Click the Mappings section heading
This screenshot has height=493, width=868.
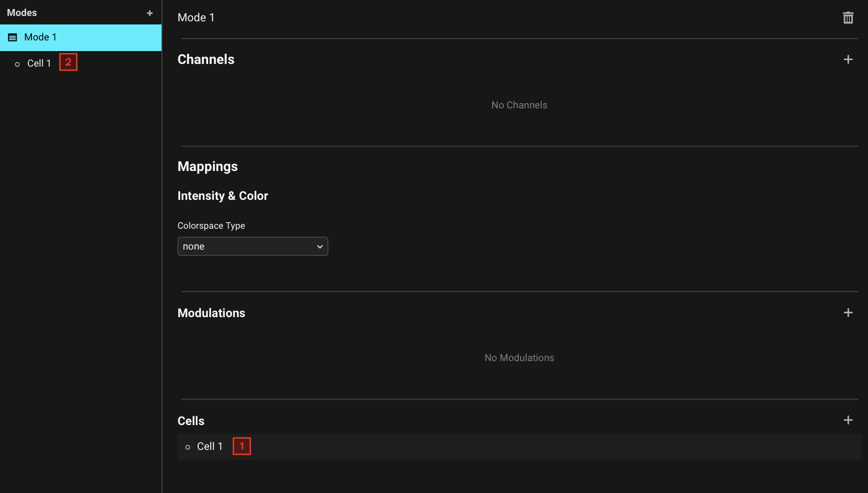pyautogui.click(x=208, y=167)
